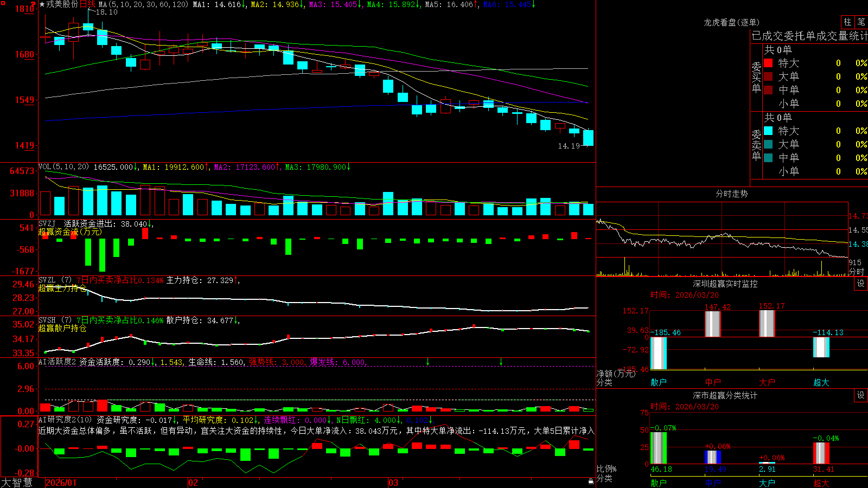Image resolution: width=868 pixels, height=488 pixels.
Task: Select the 日线 period label
Action: tap(87, 4)
